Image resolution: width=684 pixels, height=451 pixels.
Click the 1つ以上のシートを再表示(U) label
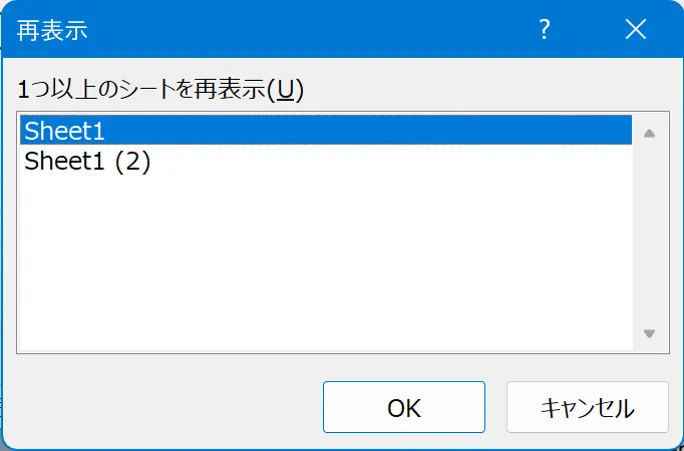[160, 90]
